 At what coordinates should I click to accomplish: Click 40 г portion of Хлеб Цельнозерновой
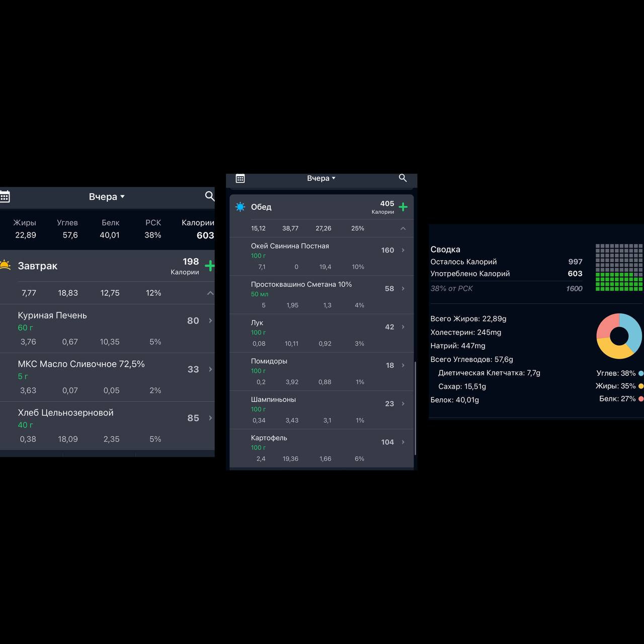click(26, 425)
